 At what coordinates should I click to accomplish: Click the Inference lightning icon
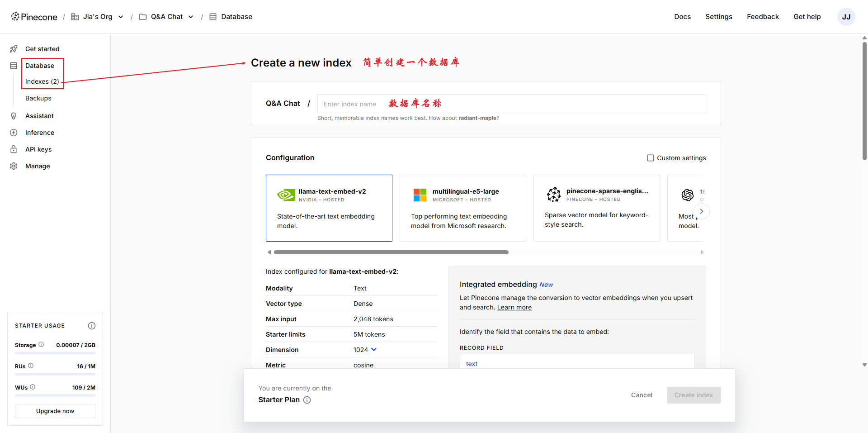(x=14, y=133)
